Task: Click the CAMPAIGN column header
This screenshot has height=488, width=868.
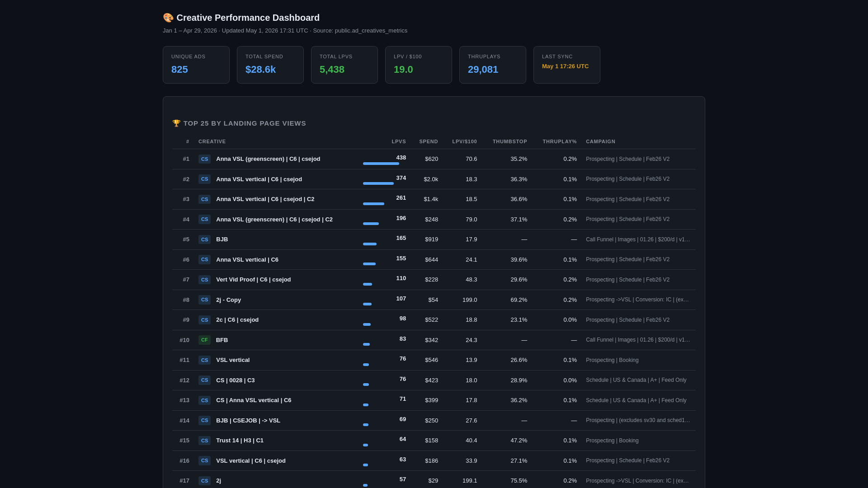Action: 600,141
